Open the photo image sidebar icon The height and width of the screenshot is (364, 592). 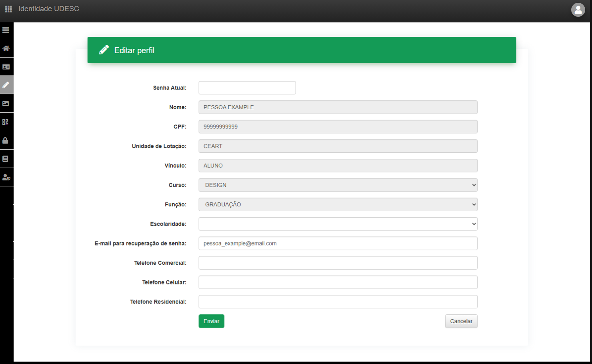click(6, 104)
